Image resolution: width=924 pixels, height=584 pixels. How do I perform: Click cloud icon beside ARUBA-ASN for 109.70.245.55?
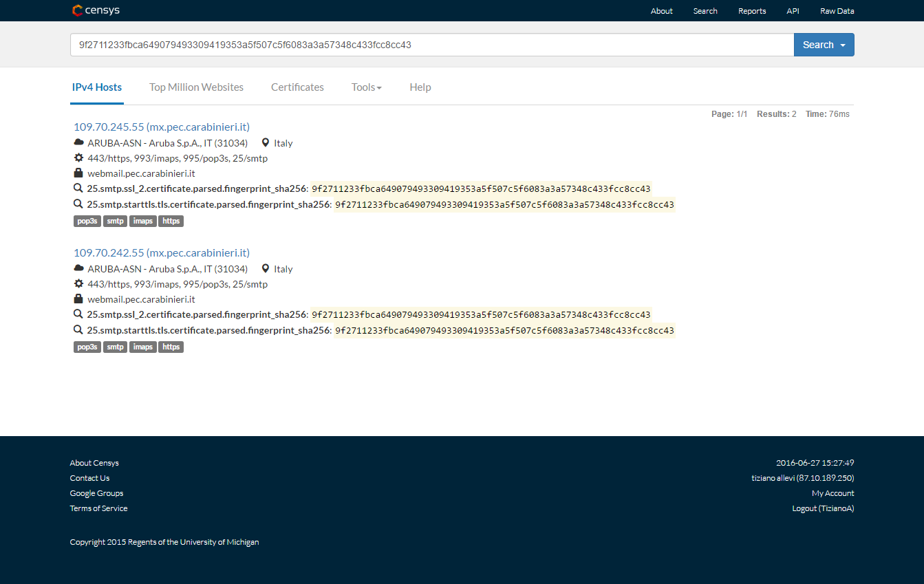pos(78,143)
